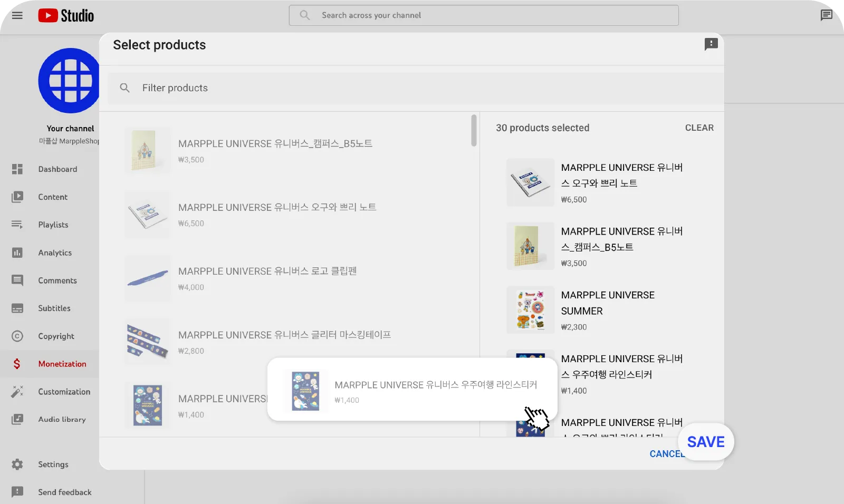
Task: Select the 로고 클립펜 pen thumbnail
Action: [x=148, y=278]
